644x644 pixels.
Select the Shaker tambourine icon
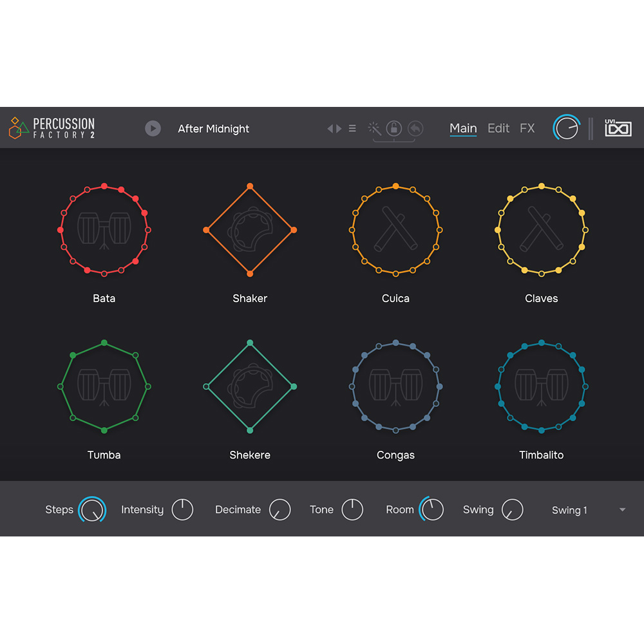(250, 230)
